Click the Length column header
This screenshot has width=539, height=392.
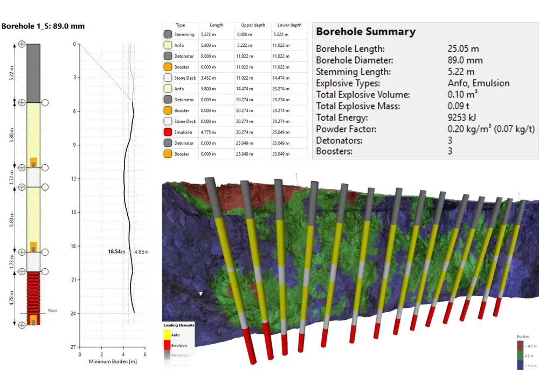point(217,25)
